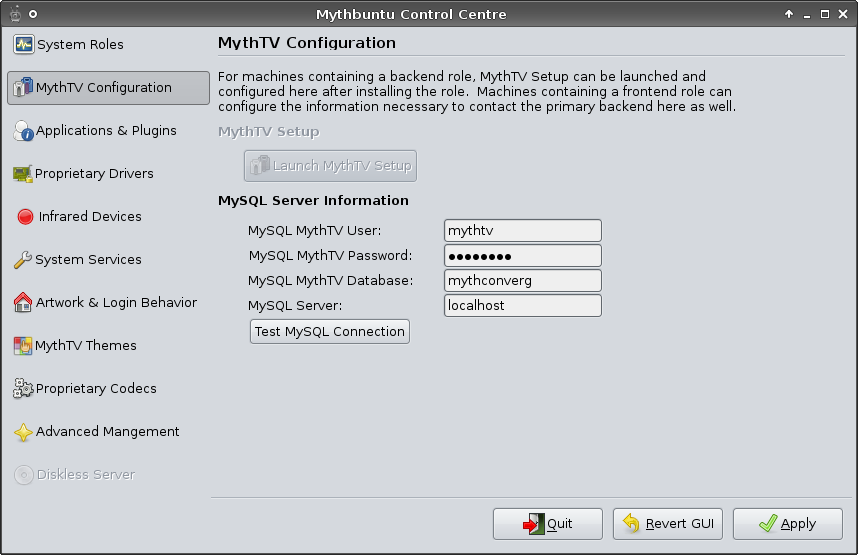Click the Proprietary Codecs gears icon
The image size is (858, 555).
point(23,389)
